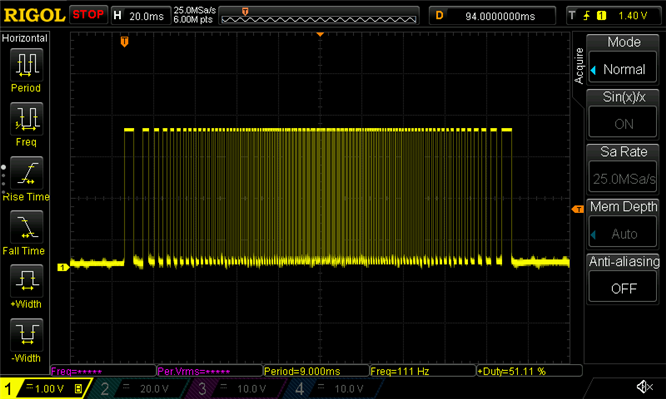Screen dimensions: 666x399
Task: Click the H 20.0ms timebase readout
Action: point(141,16)
